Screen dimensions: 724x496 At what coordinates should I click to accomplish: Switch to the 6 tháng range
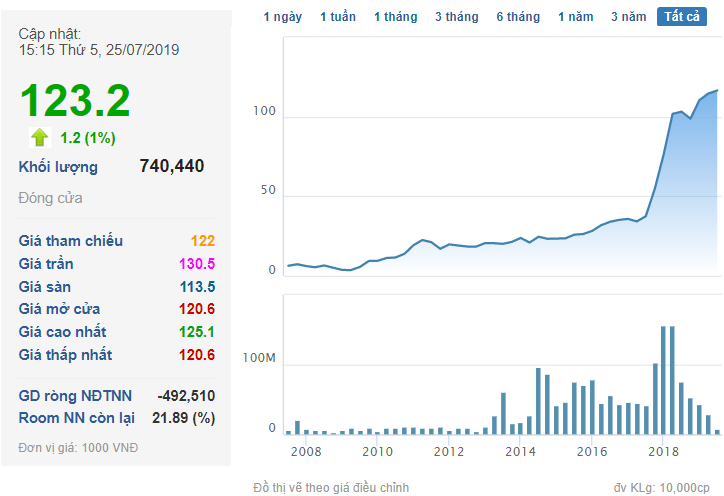(517, 17)
